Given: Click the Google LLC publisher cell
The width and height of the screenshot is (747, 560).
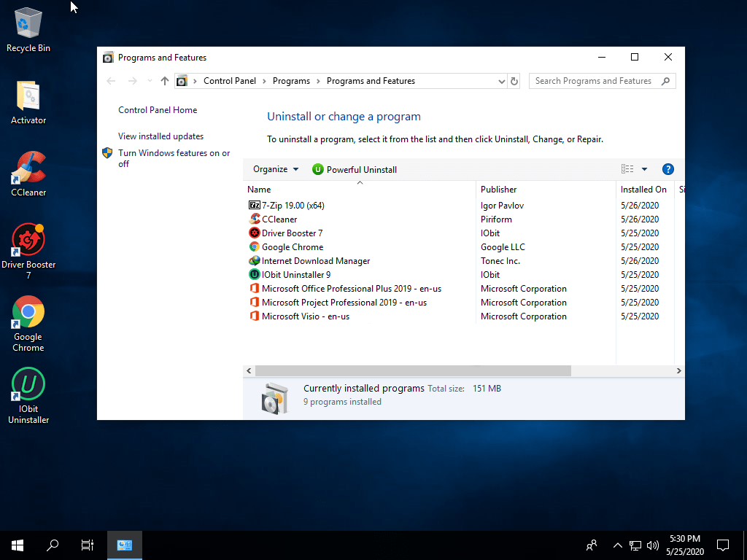Looking at the screenshot, I should tap(503, 246).
